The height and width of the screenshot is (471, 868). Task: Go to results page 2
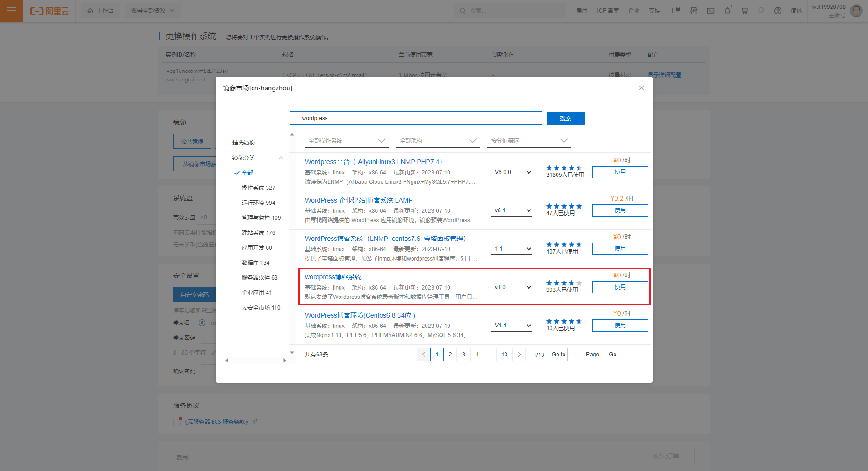coord(450,355)
